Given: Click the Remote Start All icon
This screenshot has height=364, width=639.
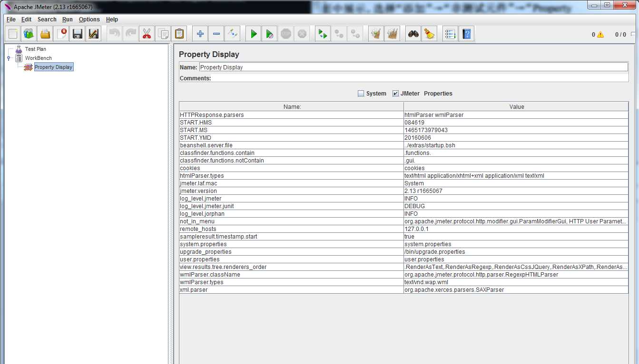Looking at the screenshot, I should coord(323,34).
